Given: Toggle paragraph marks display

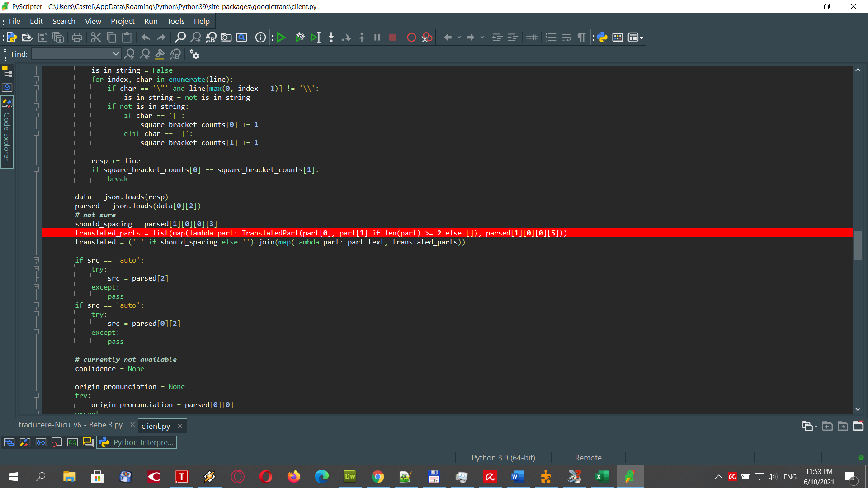Looking at the screenshot, I should (x=581, y=37).
